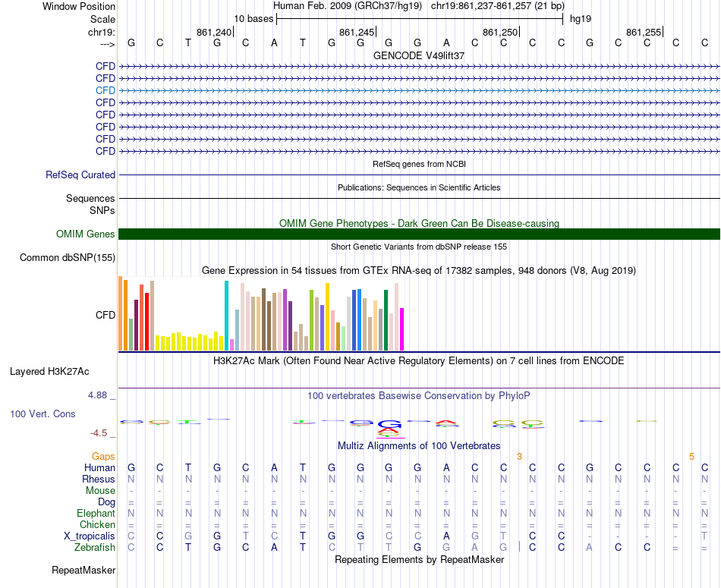Open the Layered H3K27Ac track label
This screenshot has height=588, width=721.
coord(49,372)
